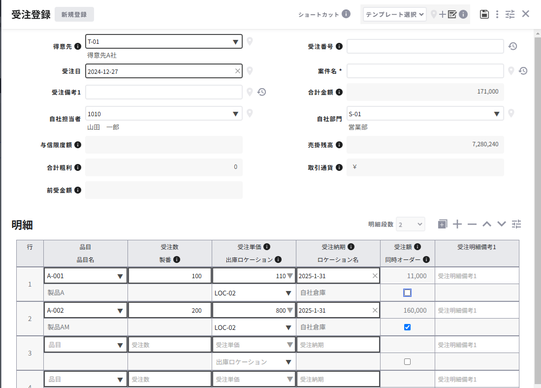The height and width of the screenshot is (388, 541).
Task: Click the 製品AM item name cell
Action: [x=85, y=327]
